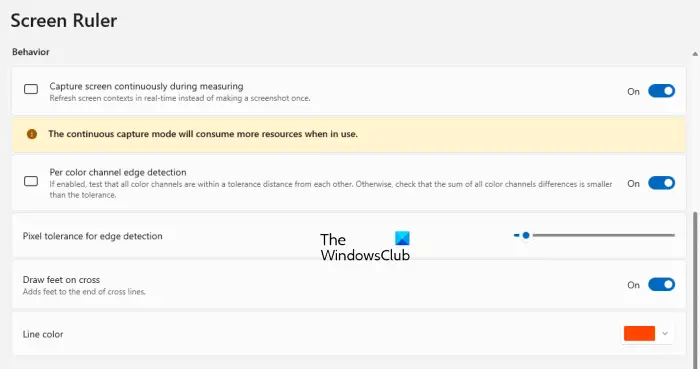
Task: Expand the Line color dropdown chevron
Action: 665,334
